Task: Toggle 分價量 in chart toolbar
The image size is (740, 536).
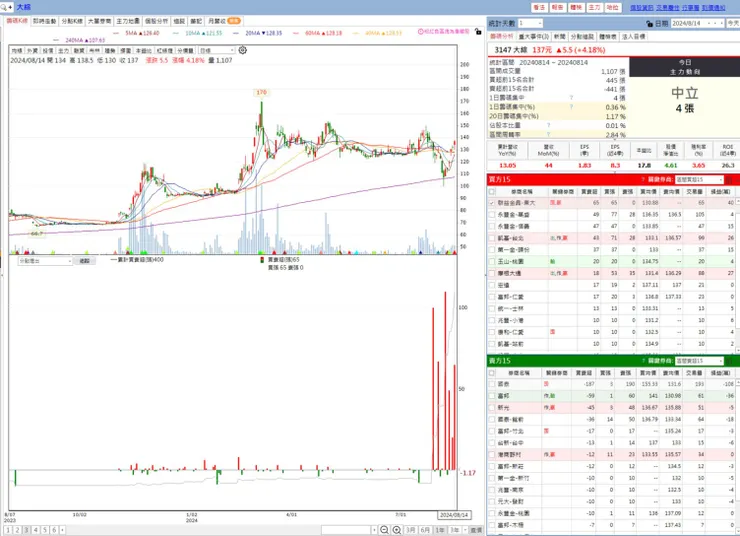Action: (185, 50)
